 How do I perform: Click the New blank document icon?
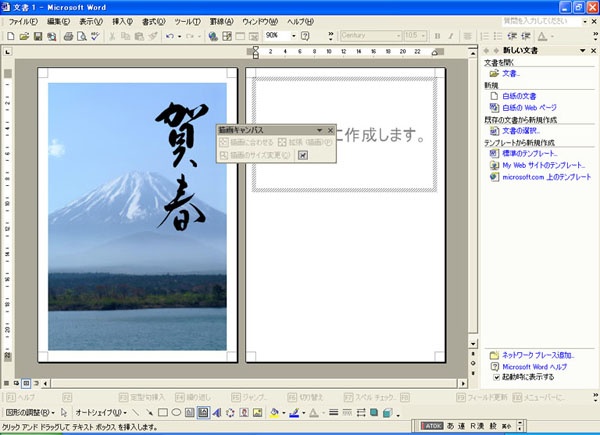pos(10,37)
